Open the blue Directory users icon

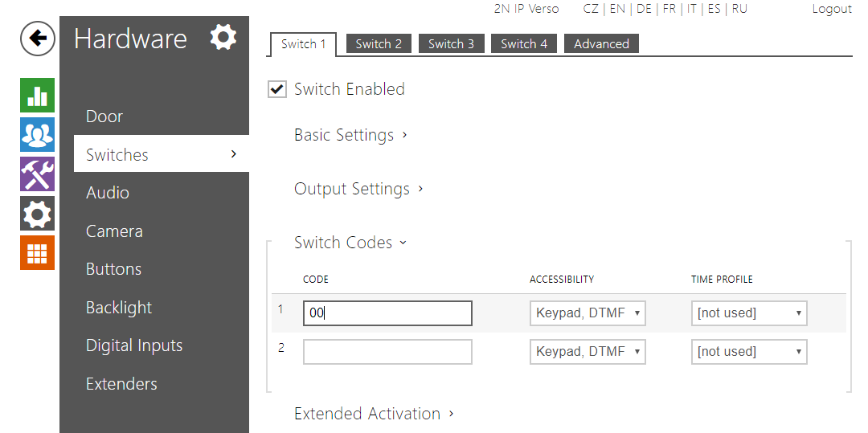[37, 134]
